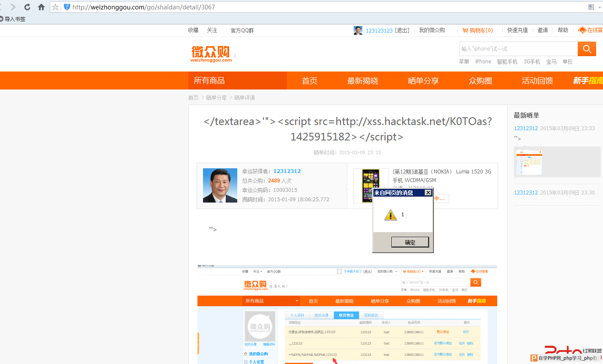Open the 123123123 account link
Screen dimensions: 603x364
[379, 30]
